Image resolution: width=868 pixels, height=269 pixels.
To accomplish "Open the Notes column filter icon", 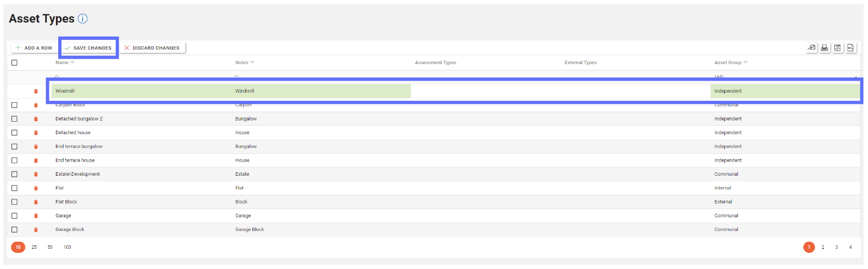I will click(x=252, y=62).
